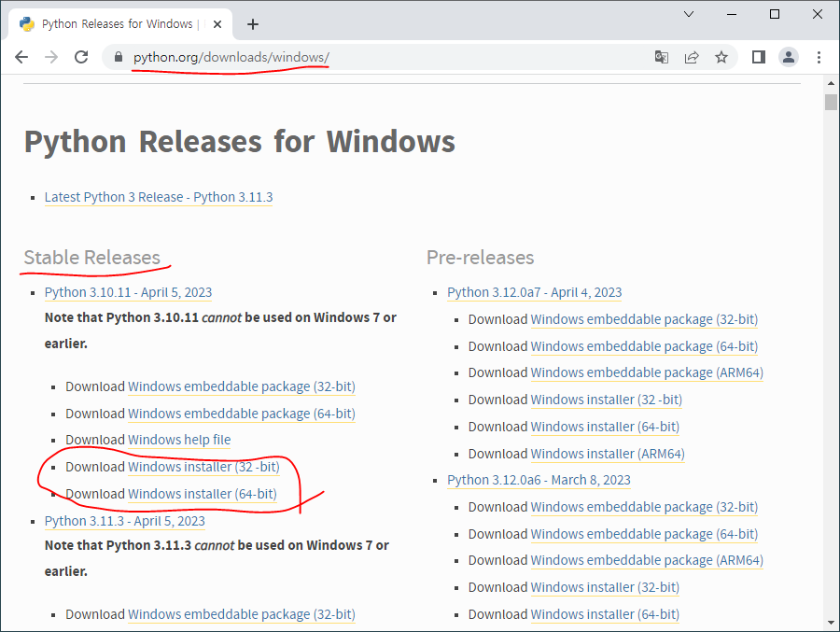
Task: Close the Python Releases tab
Action: click(217, 24)
